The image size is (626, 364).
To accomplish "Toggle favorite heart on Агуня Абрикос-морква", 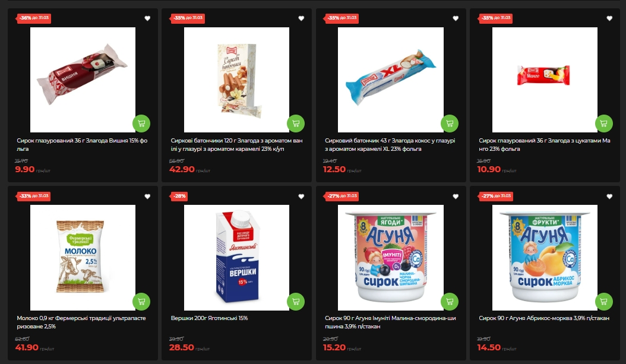I will click(609, 197).
